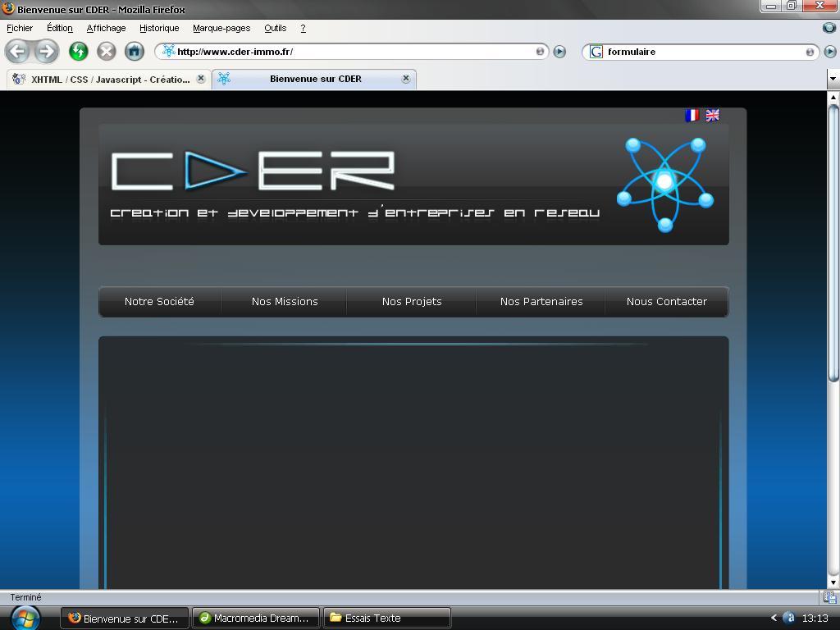Open the Marque-pages menu
The image size is (840, 630).
(221, 28)
